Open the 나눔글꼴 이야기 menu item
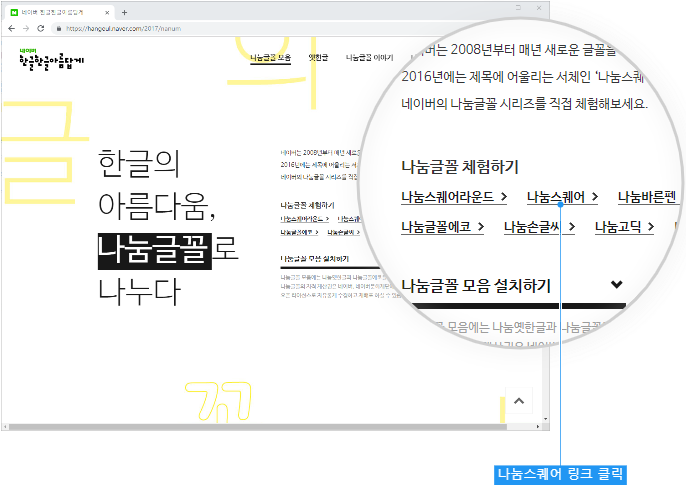 tap(369, 57)
